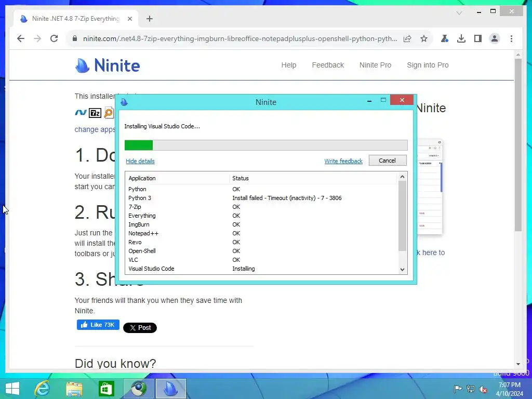Go back with the browser back arrow

[x=21, y=38]
